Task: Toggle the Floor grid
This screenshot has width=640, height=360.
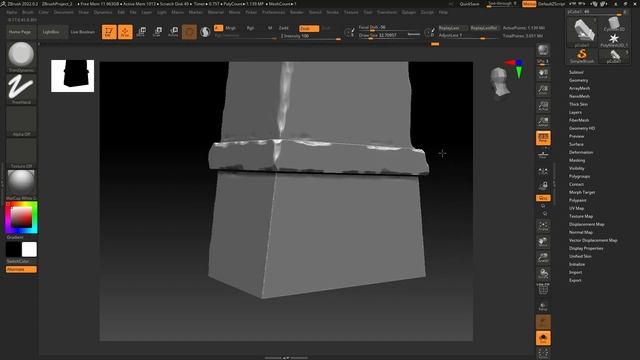Action: coord(543,154)
